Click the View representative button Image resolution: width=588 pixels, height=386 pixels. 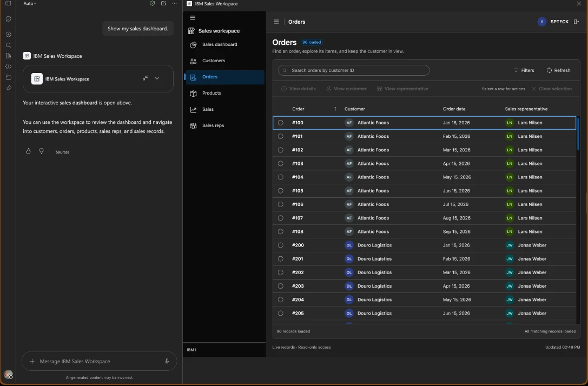point(402,89)
